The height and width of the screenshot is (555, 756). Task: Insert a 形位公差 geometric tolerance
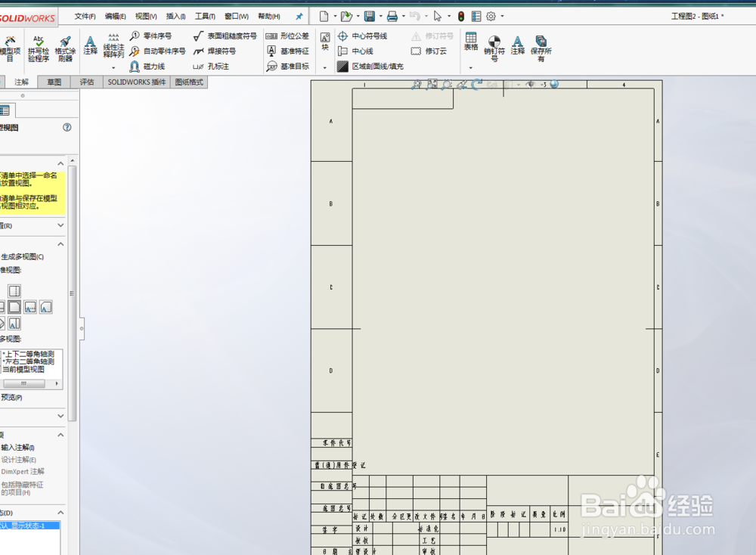click(x=287, y=36)
